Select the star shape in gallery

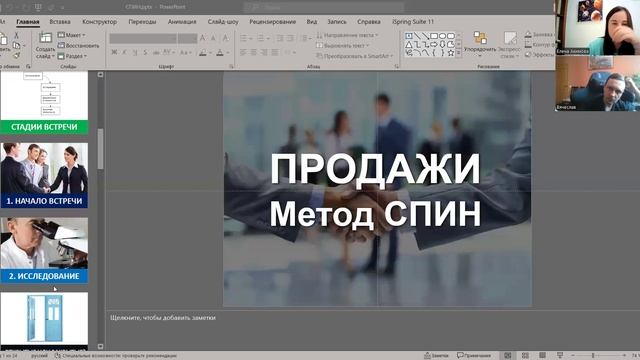point(451,53)
